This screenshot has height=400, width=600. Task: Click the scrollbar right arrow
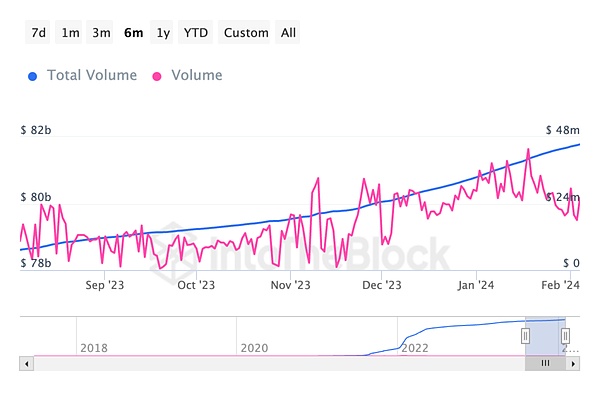point(574,364)
